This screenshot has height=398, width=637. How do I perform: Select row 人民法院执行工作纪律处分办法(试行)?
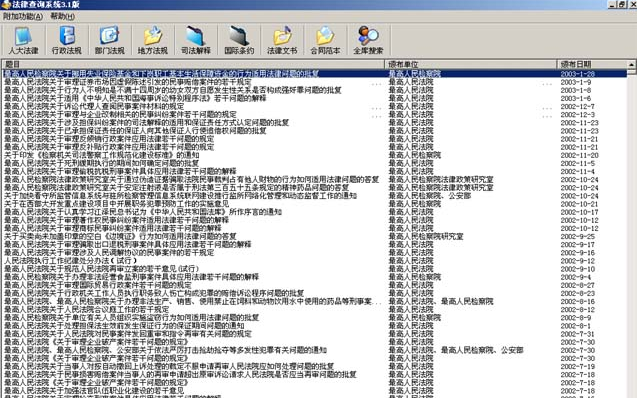click(315, 261)
